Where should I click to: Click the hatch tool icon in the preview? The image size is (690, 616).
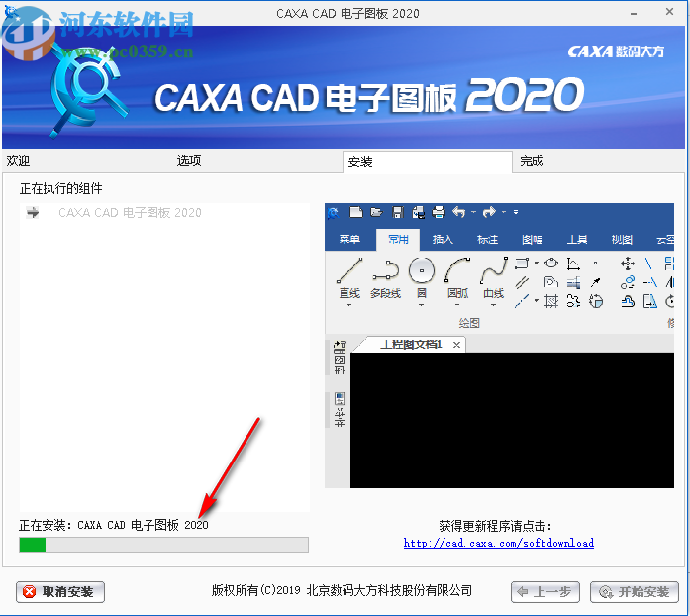pyautogui.click(x=551, y=302)
